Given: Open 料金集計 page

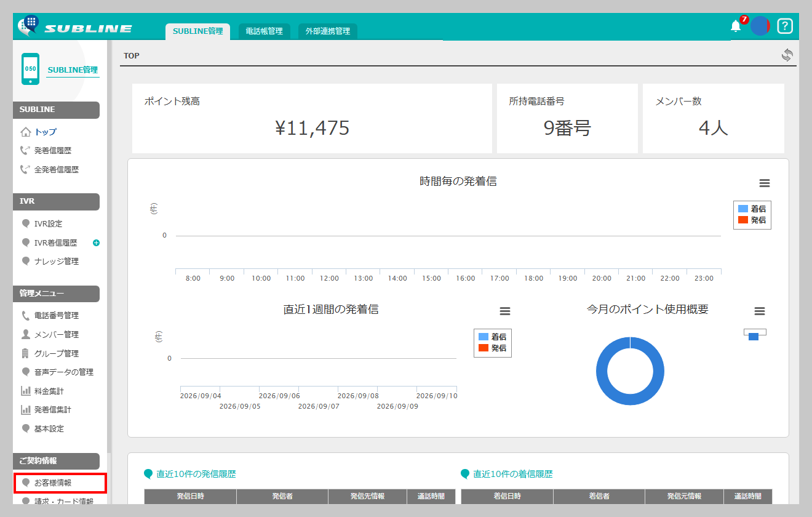Looking at the screenshot, I should pos(49,391).
